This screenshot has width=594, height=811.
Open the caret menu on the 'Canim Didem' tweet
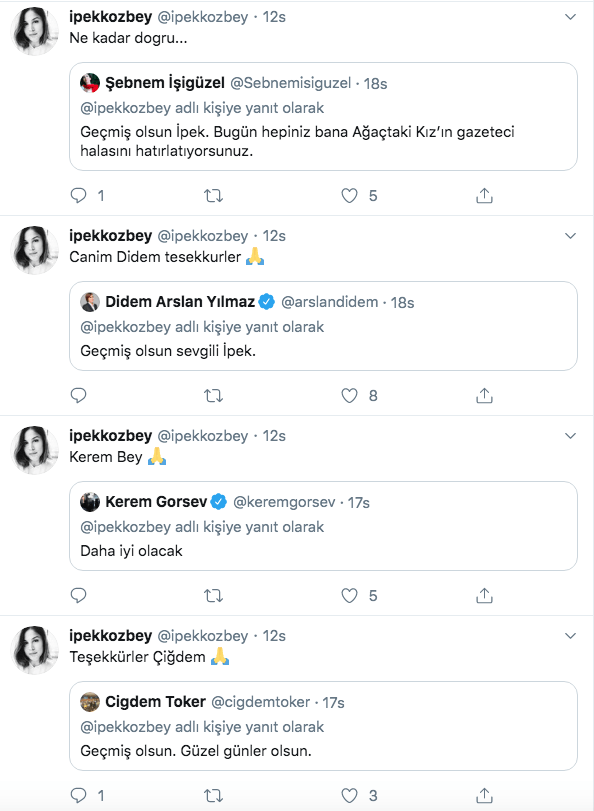[x=572, y=236]
